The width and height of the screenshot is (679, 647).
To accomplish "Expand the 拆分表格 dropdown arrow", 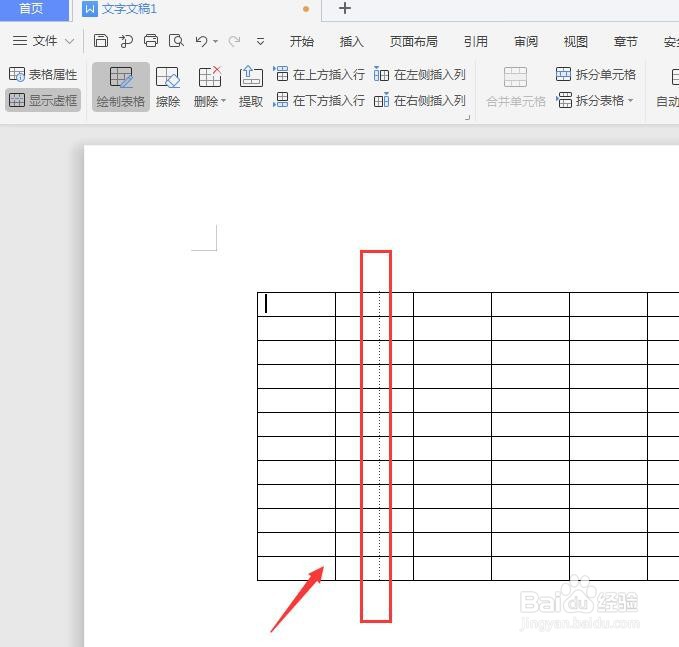I will pyautogui.click(x=631, y=100).
